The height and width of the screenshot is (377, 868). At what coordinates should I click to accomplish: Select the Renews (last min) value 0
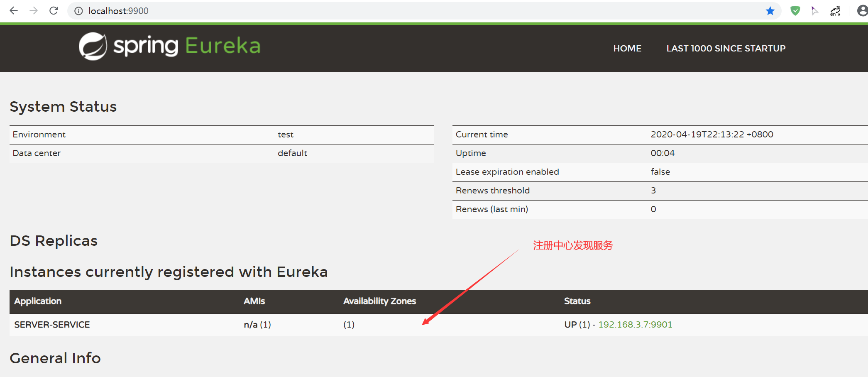tap(653, 209)
